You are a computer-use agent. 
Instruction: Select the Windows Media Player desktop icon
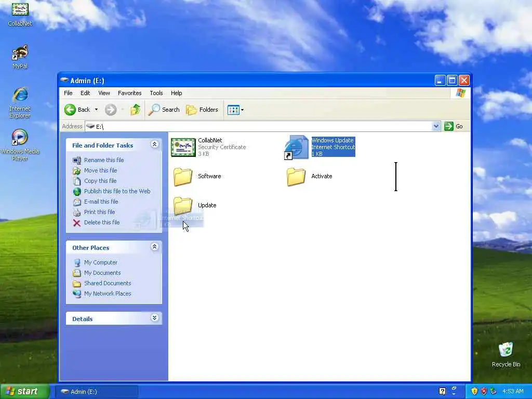[x=20, y=145]
